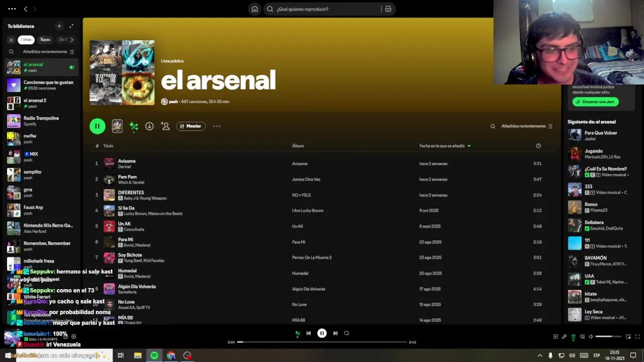
Task: Select the Un AK track title
Action: [x=124, y=224]
